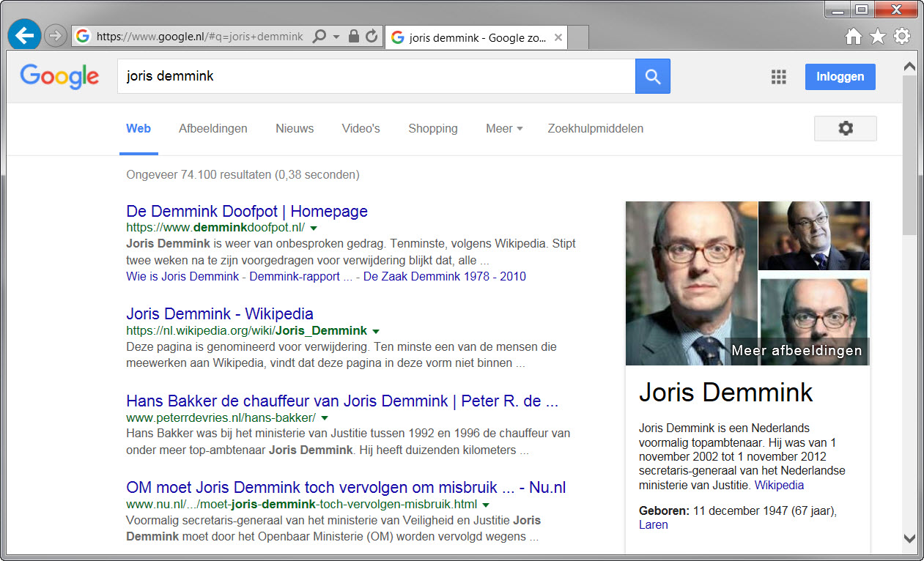
Task: Open the search settings gear button
Action: 846,128
